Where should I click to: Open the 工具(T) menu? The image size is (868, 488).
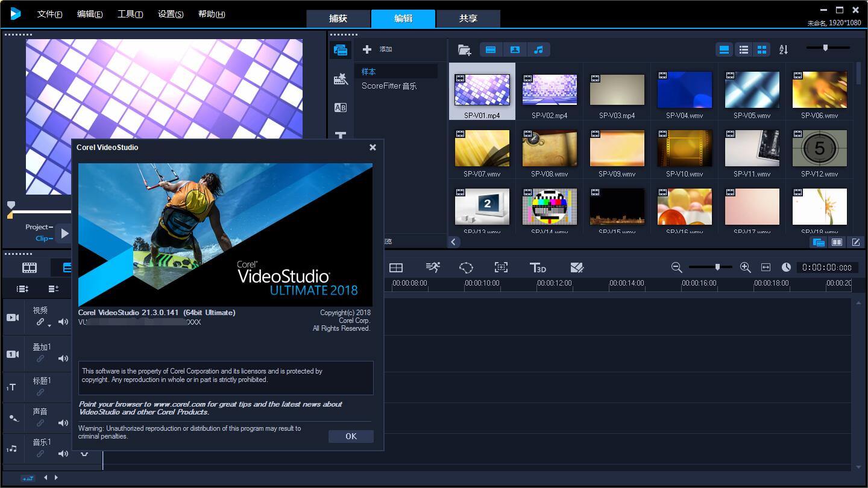(x=130, y=14)
